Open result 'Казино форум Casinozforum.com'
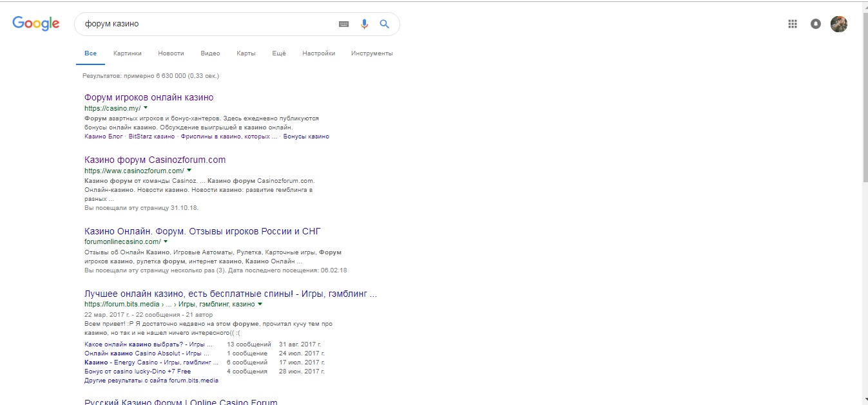The image size is (868, 405). [x=155, y=160]
